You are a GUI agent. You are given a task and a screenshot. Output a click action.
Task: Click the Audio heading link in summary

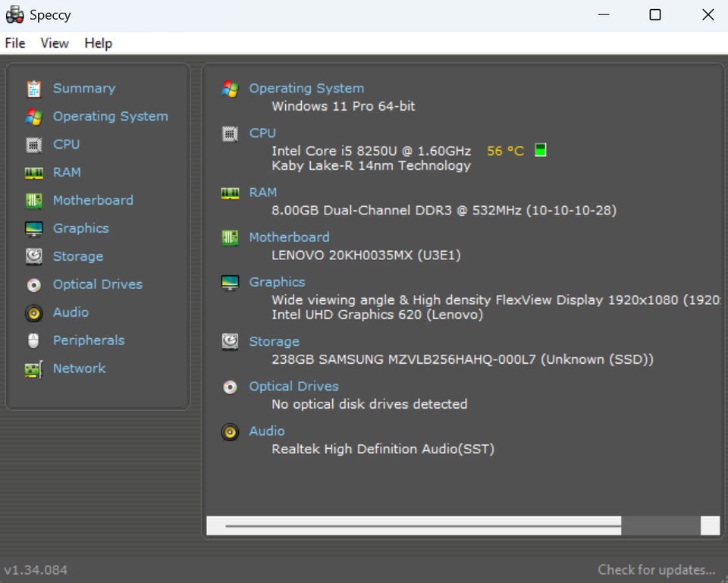tap(266, 431)
